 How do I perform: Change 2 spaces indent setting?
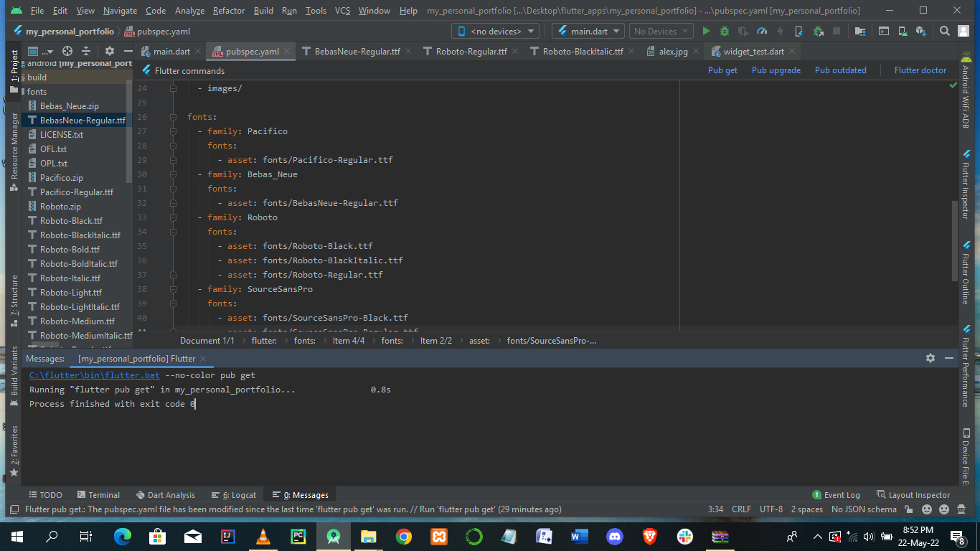pos(807,509)
